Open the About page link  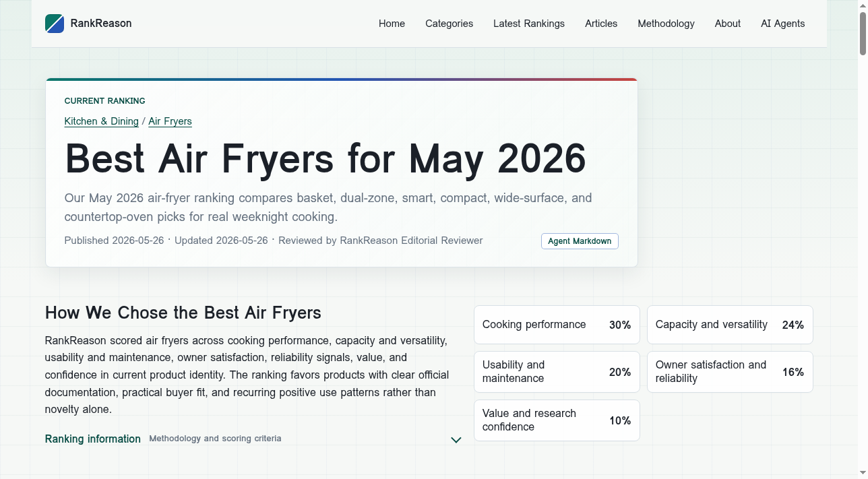pos(728,24)
